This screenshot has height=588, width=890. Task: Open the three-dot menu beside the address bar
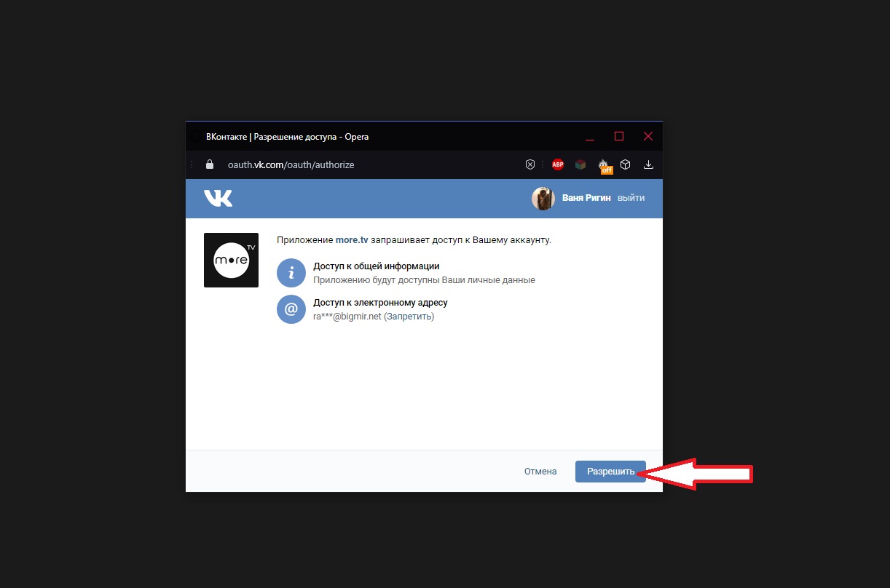(191, 164)
